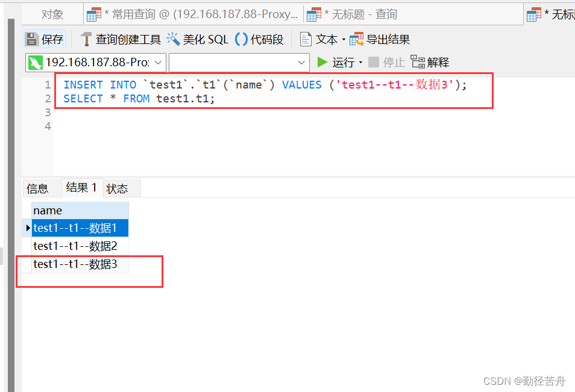Screen dimensions: 575x392
Task: Switch to the 常用查询 query tab
Action: (193, 14)
